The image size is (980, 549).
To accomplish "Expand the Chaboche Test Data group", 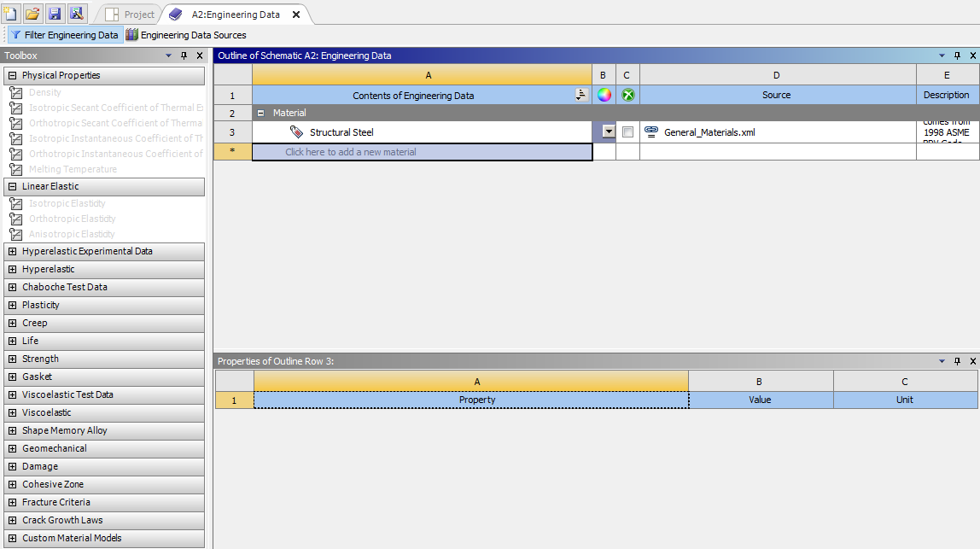I will (x=13, y=287).
